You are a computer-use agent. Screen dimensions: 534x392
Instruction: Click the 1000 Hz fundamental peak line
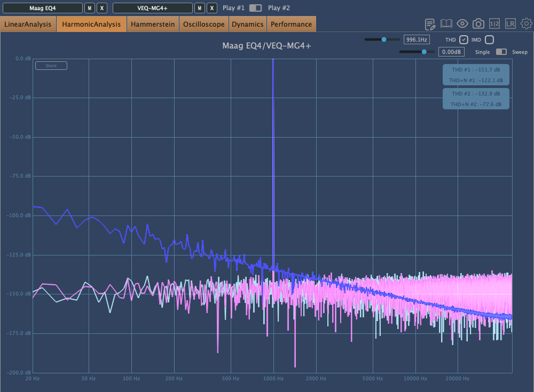click(x=273, y=163)
